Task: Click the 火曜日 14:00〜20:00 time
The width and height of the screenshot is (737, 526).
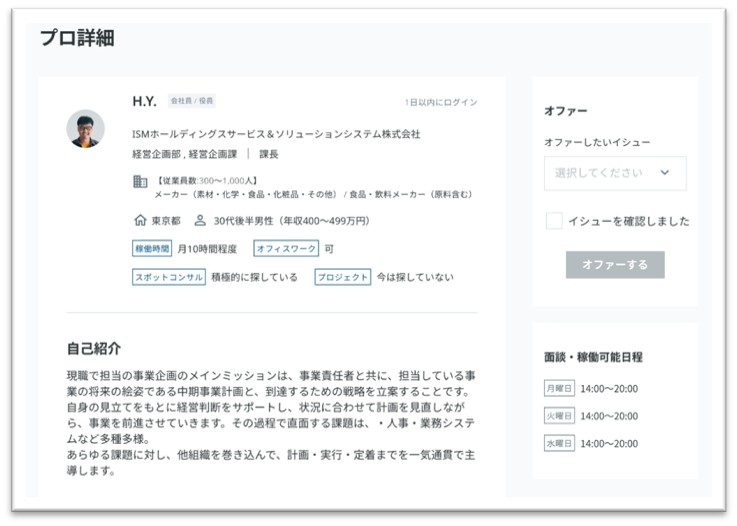Action: coord(609,416)
